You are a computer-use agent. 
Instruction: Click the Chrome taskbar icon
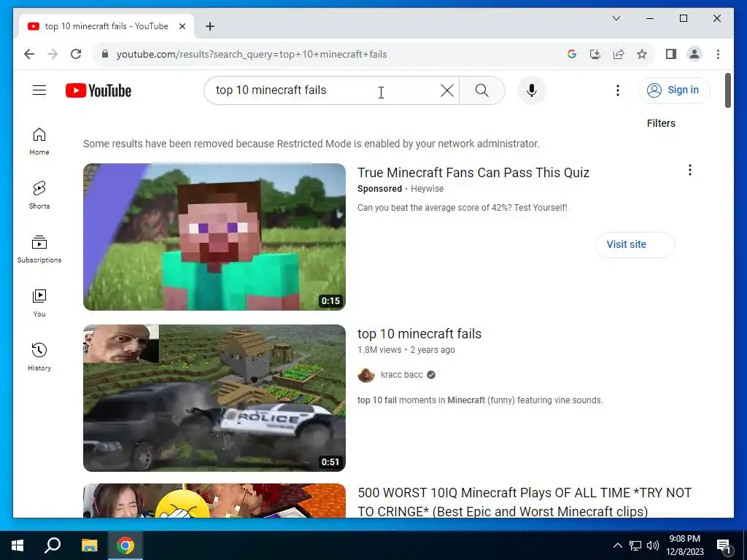click(x=125, y=545)
